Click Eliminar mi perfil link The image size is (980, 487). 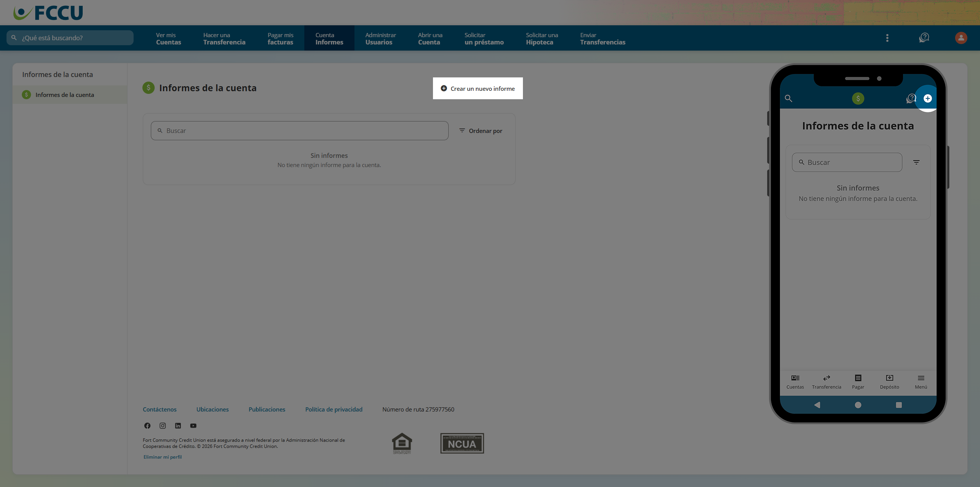click(x=163, y=457)
